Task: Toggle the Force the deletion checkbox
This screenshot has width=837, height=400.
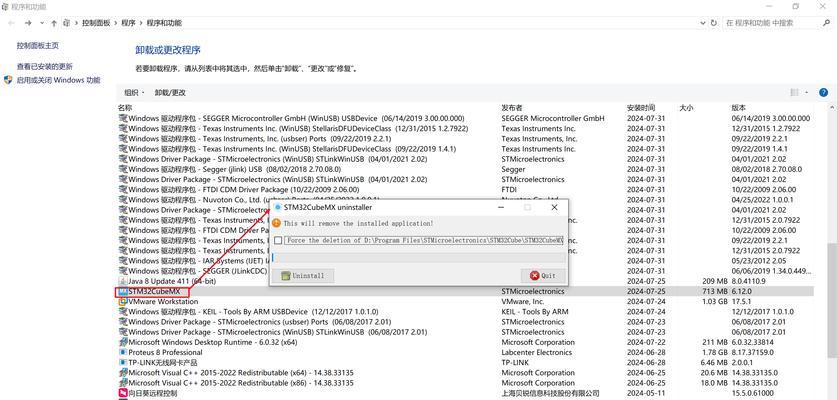Action: coord(278,240)
